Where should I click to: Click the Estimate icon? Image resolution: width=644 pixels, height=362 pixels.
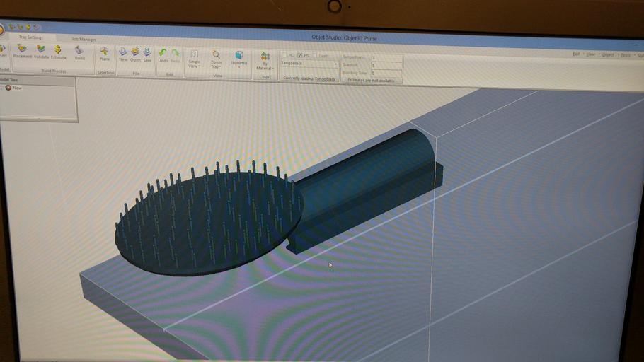[x=58, y=52]
